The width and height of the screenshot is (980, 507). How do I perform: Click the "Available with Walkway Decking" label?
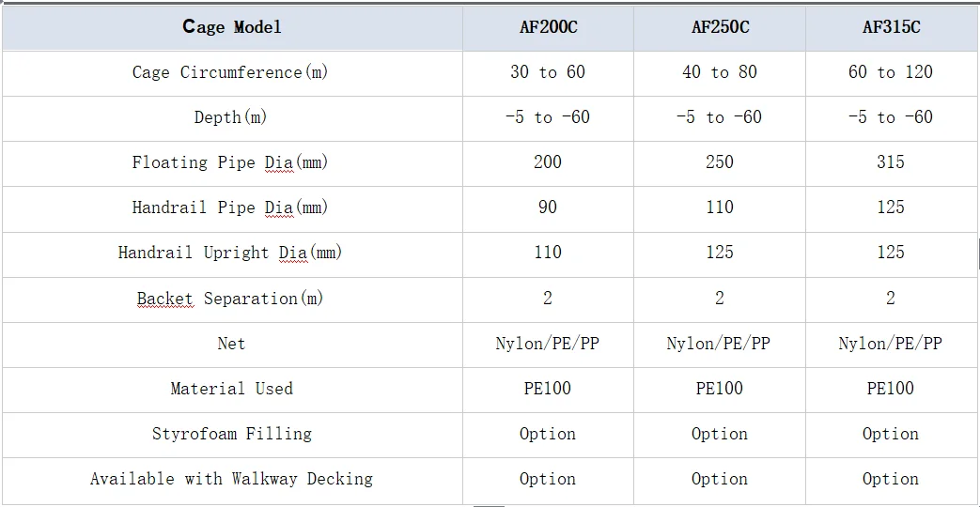pyautogui.click(x=231, y=479)
